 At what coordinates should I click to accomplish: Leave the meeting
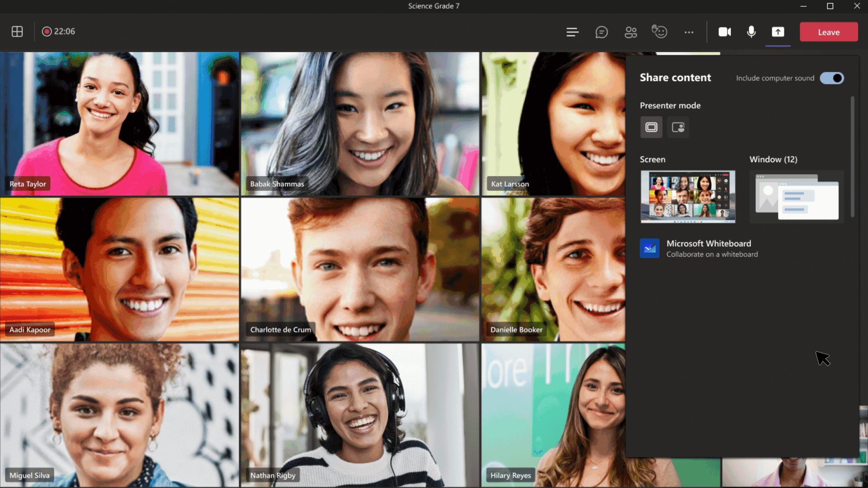coord(828,32)
